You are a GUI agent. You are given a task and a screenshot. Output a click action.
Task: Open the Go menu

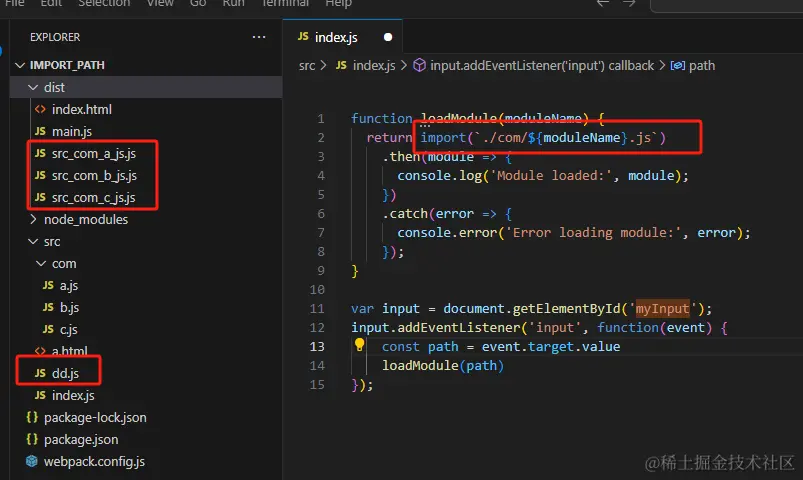tap(198, 3)
